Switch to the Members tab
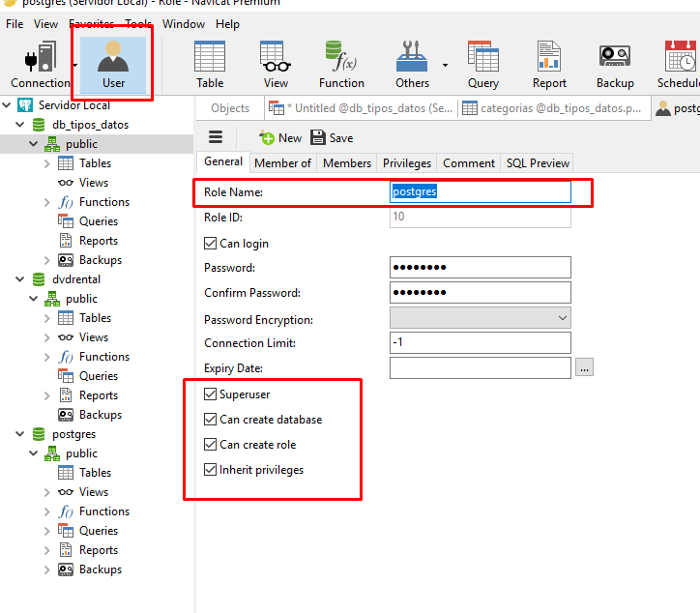Screen dimensions: 700x613 click(x=347, y=163)
